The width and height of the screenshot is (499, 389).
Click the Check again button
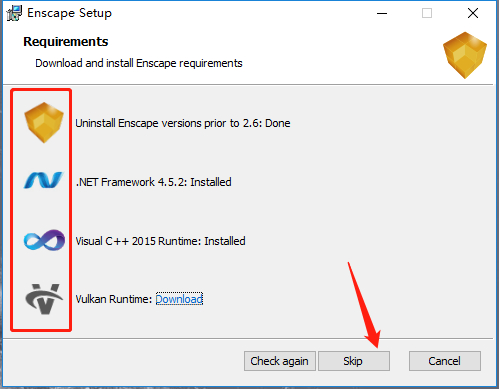pyautogui.click(x=279, y=361)
